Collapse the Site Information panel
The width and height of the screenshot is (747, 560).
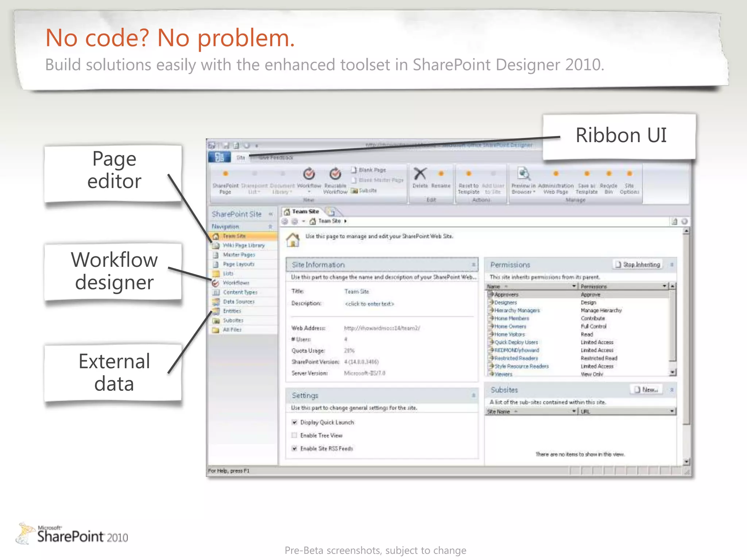coord(473,265)
